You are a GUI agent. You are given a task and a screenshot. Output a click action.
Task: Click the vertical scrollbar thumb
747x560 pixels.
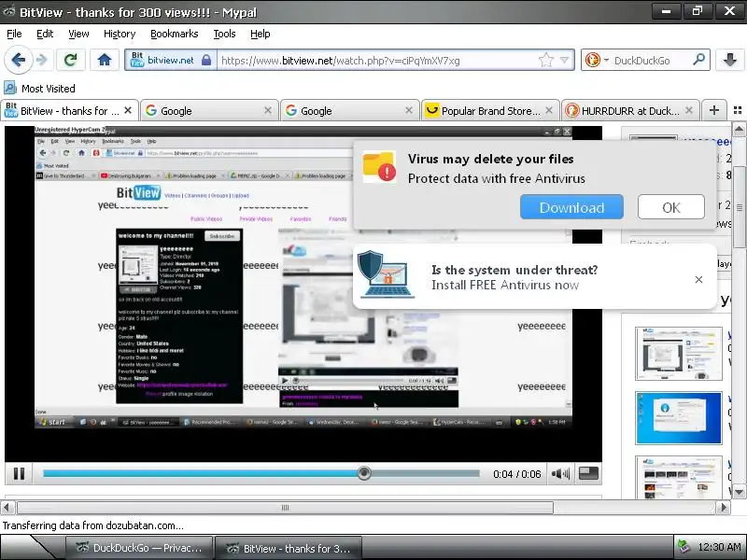(x=739, y=207)
